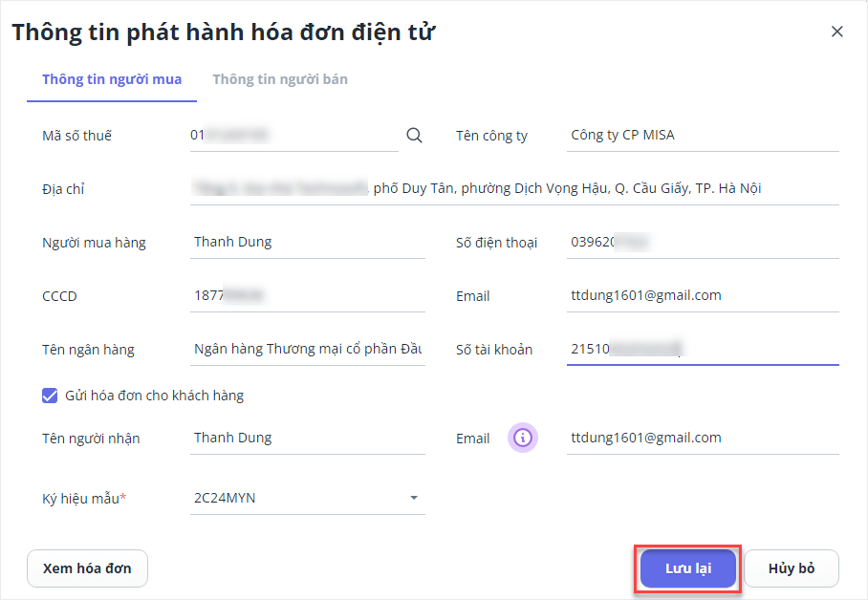Click the "Mã số thuế" input field
This screenshot has height=600, width=868.
point(292,136)
